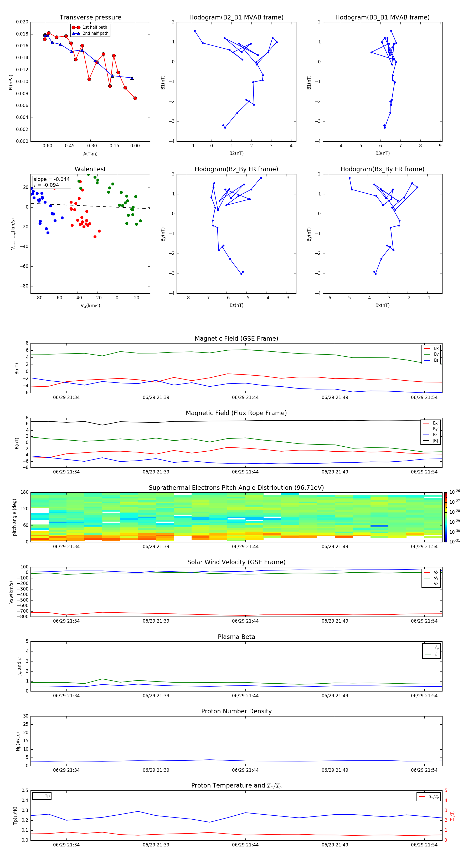Click the 180 tick on pitch angle axis
This screenshot has height=868, width=473.
click(25, 492)
